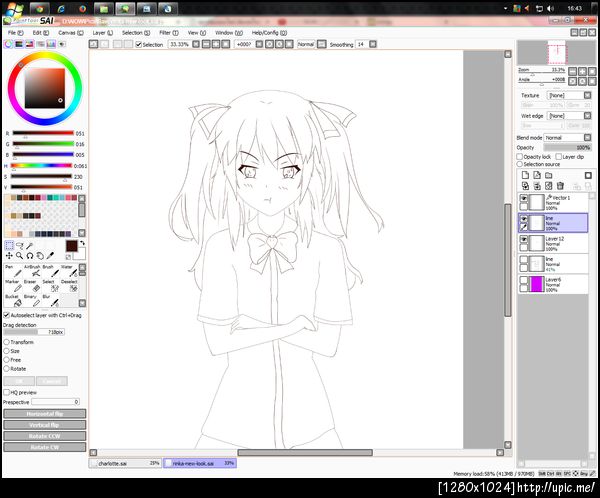Viewport: 600px width, 498px height.
Task: Select the Free radio option
Action: [x=7, y=360]
